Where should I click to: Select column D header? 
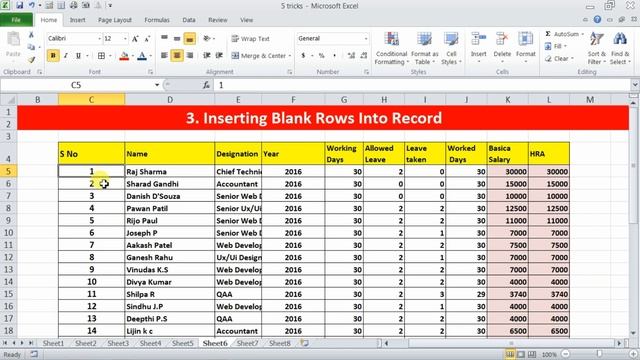tap(170, 100)
